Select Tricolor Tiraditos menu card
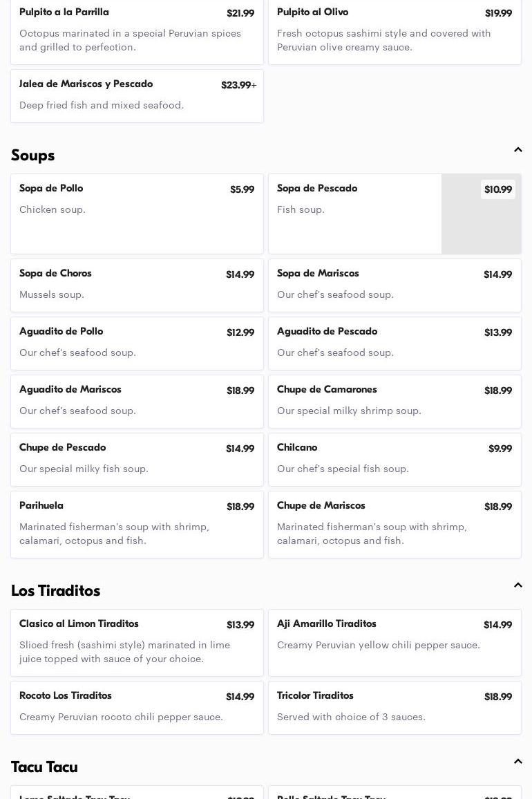This screenshot has width=532, height=799. click(x=395, y=707)
